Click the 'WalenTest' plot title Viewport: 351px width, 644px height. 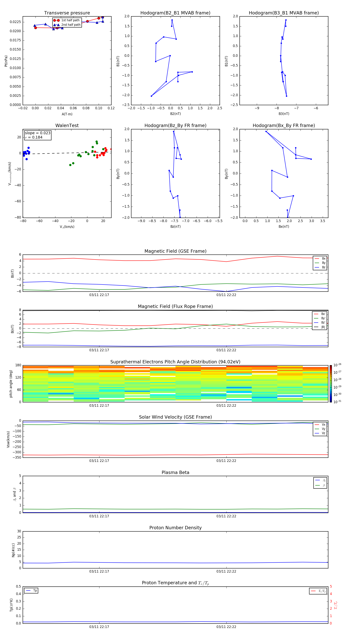(67, 125)
